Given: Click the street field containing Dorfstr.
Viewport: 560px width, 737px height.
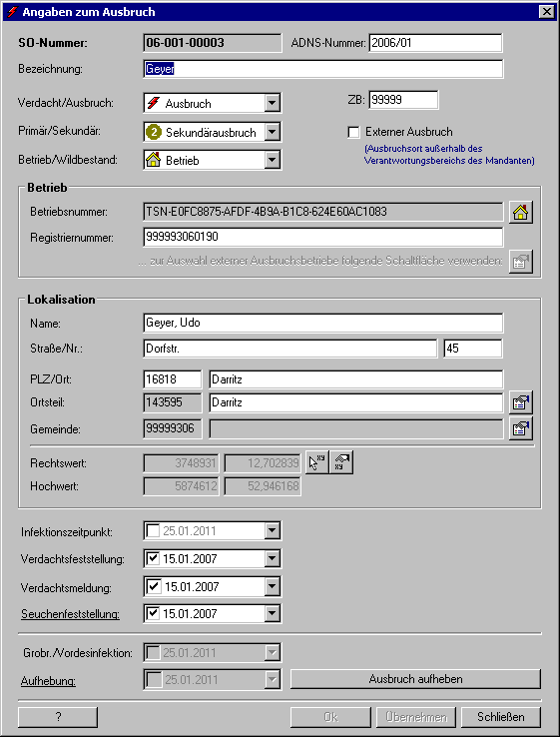Looking at the screenshot, I should click(290, 349).
